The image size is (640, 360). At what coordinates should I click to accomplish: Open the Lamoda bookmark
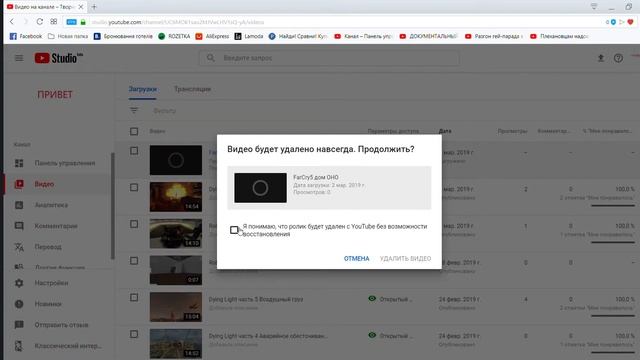click(x=249, y=36)
